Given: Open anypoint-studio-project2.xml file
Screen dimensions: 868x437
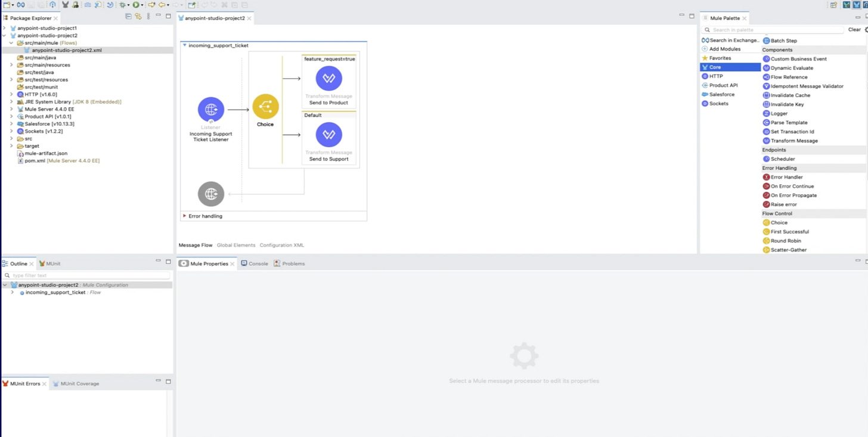Looking at the screenshot, I should [67, 50].
